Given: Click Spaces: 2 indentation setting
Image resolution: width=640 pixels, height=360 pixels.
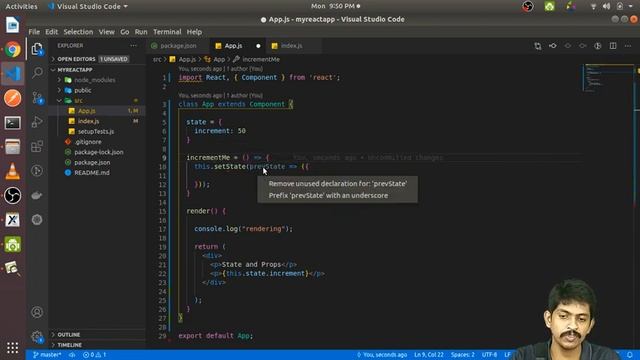Looking at the screenshot, I should [462, 355].
